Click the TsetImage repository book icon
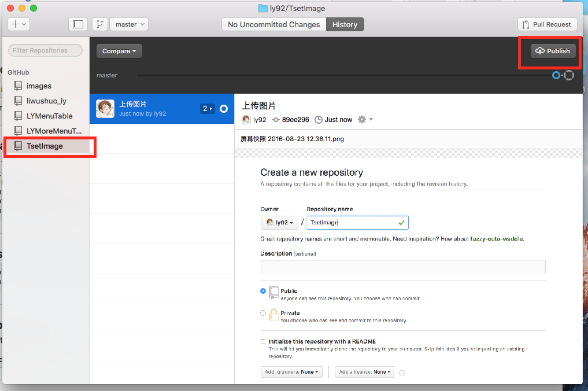 click(18, 146)
